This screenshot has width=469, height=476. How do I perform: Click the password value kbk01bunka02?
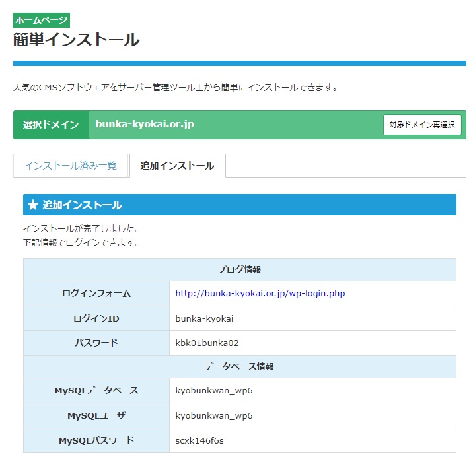click(x=207, y=343)
